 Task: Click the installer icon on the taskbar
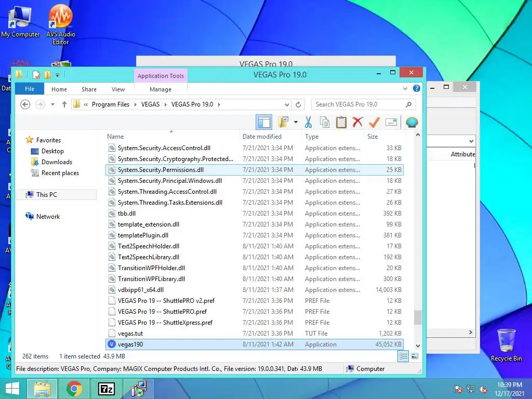click(138, 389)
